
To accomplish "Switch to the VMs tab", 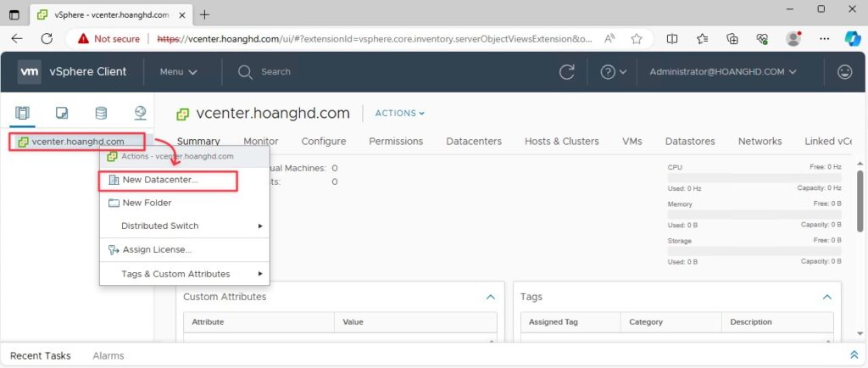I will point(632,141).
